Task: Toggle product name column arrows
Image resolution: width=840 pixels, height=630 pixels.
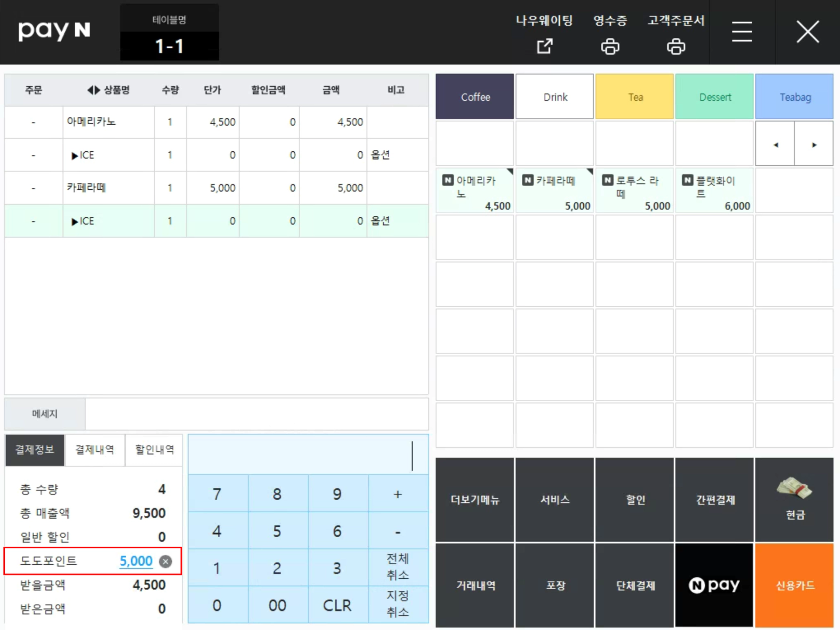Action: (x=94, y=90)
